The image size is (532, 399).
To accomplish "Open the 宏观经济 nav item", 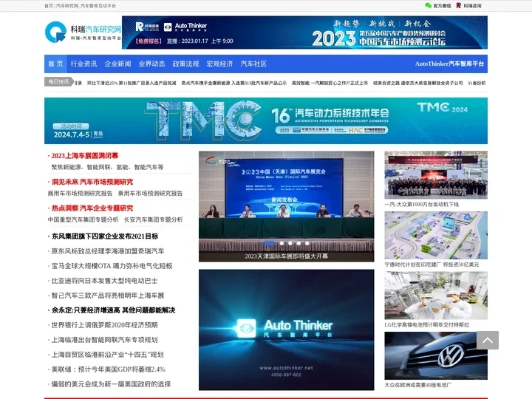I will (x=219, y=64).
